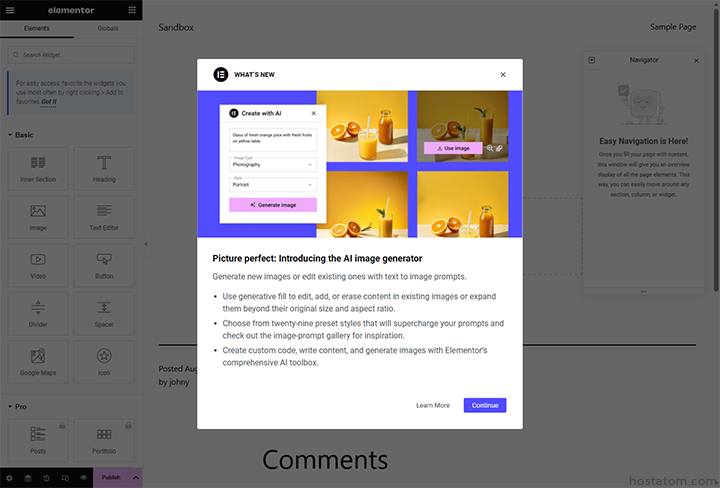Select the Google Maps widget
Image resolution: width=720 pixels, height=488 pixels.
pyautogui.click(x=38, y=360)
